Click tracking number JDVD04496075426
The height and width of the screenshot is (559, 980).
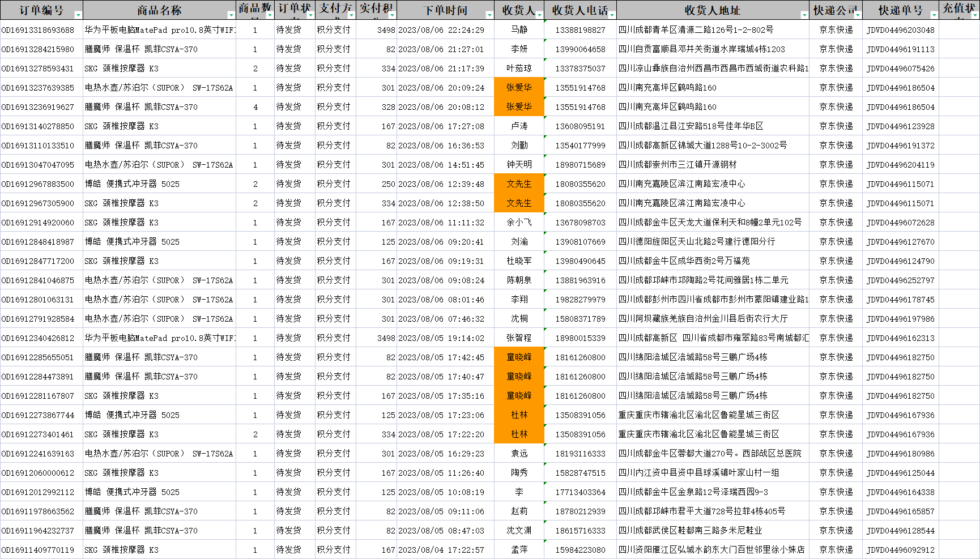coord(901,69)
